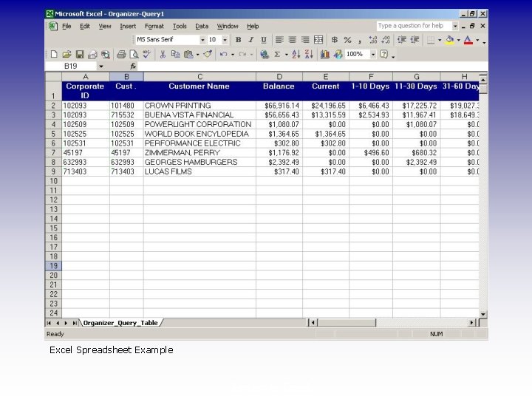Open the Data menu
532x399 pixels.
click(202, 26)
